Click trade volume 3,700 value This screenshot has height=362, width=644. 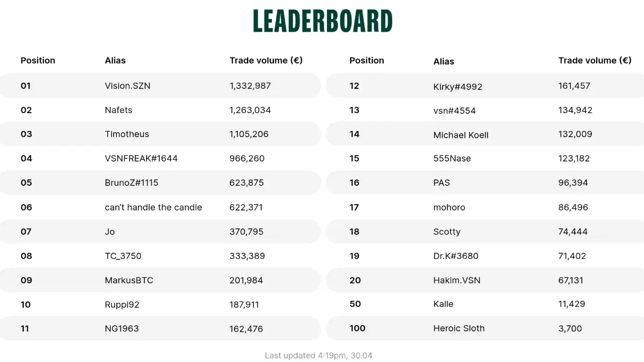(x=570, y=328)
